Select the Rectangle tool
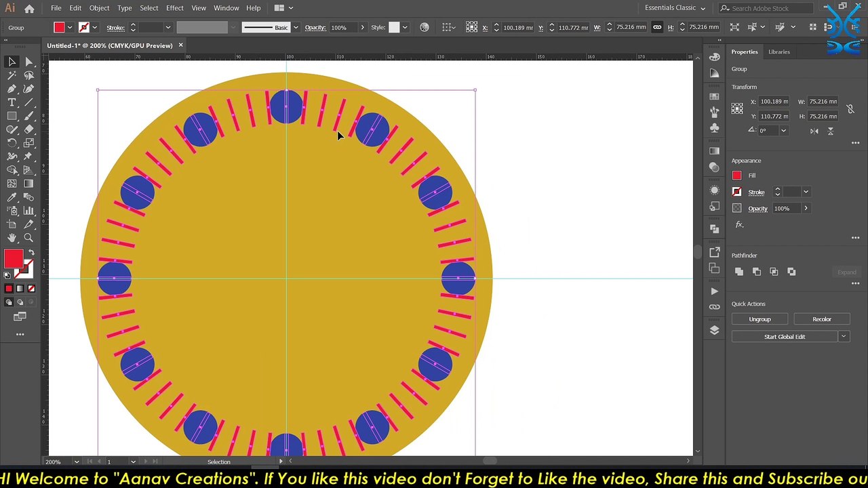868x488 pixels. point(12,116)
